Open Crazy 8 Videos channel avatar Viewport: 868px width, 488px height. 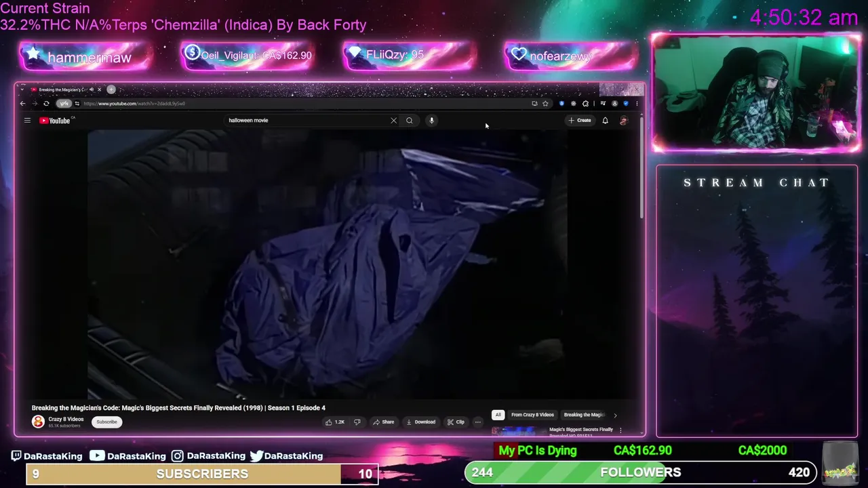pyautogui.click(x=38, y=422)
